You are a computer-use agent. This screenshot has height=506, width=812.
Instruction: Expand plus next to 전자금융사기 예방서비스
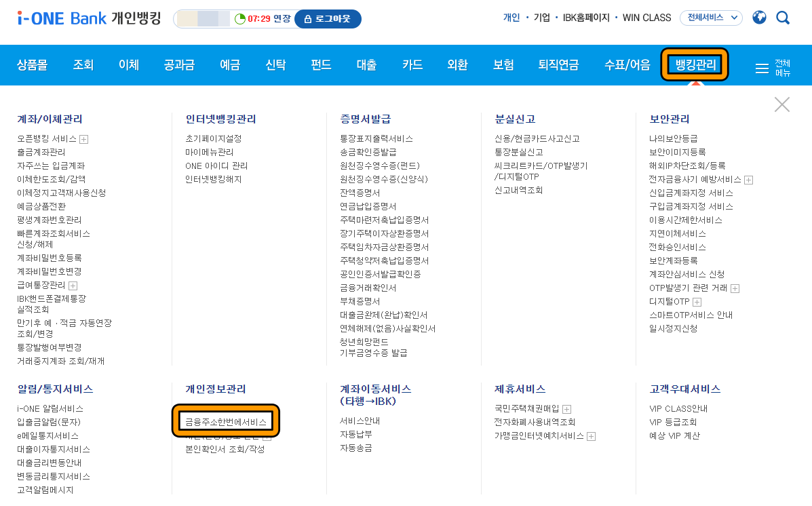[x=748, y=180]
